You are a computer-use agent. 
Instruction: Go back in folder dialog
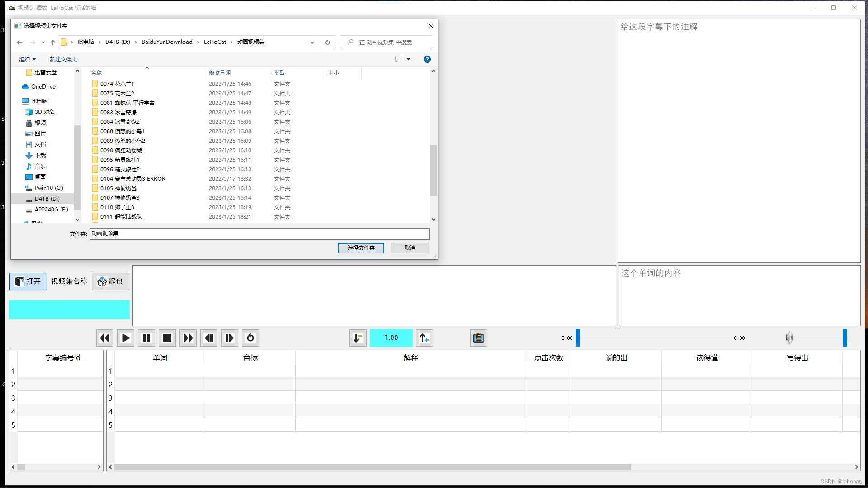(x=19, y=42)
